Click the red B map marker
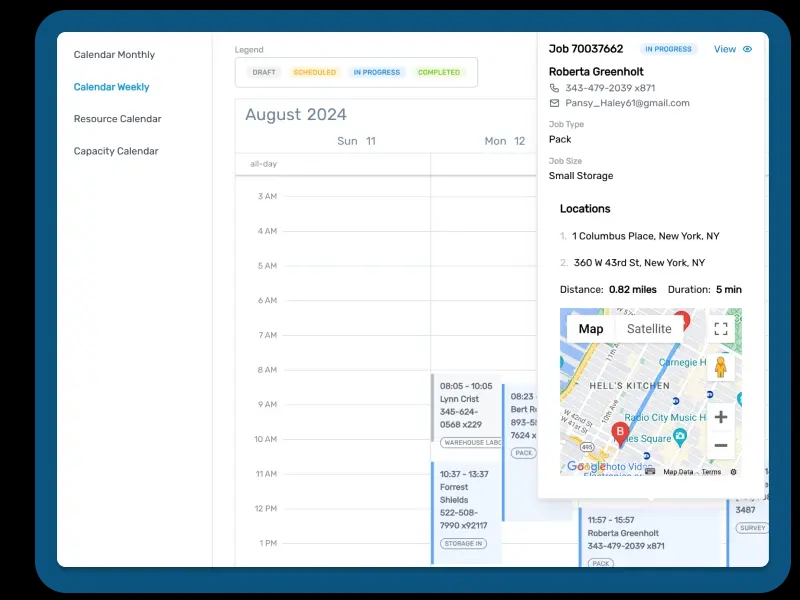Viewport: 800px width, 600px height. 620,434
